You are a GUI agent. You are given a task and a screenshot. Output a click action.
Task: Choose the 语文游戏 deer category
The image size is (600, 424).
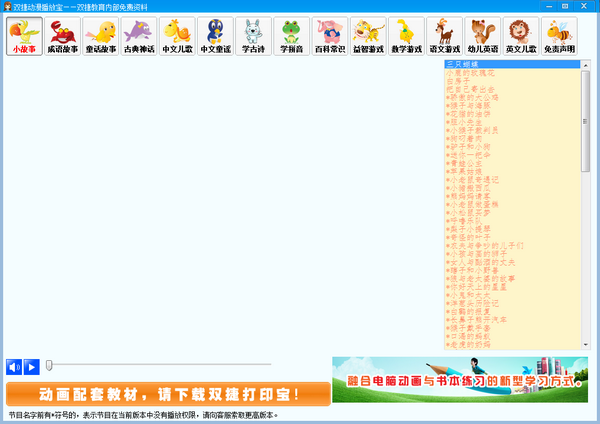click(x=445, y=36)
